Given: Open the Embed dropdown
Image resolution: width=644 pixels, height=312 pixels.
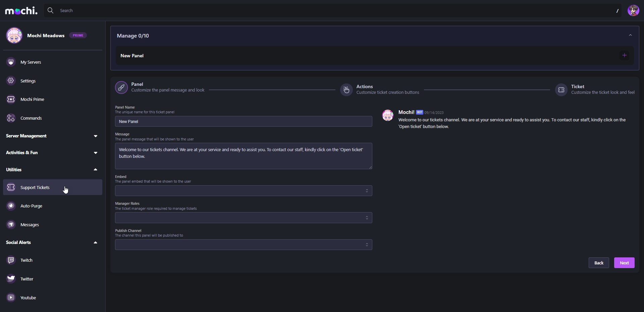Looking at the screenshot, I should pos(244,191).
